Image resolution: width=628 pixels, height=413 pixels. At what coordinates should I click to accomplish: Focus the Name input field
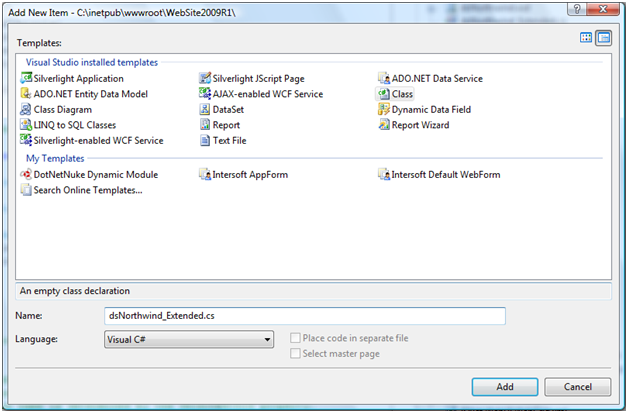(305, 316)
